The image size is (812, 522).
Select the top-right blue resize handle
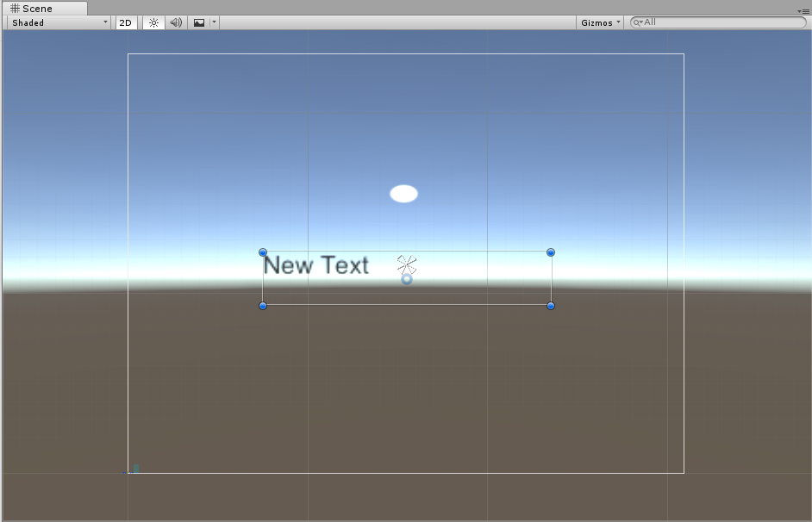pyautogui.click(x=551, y=252)
